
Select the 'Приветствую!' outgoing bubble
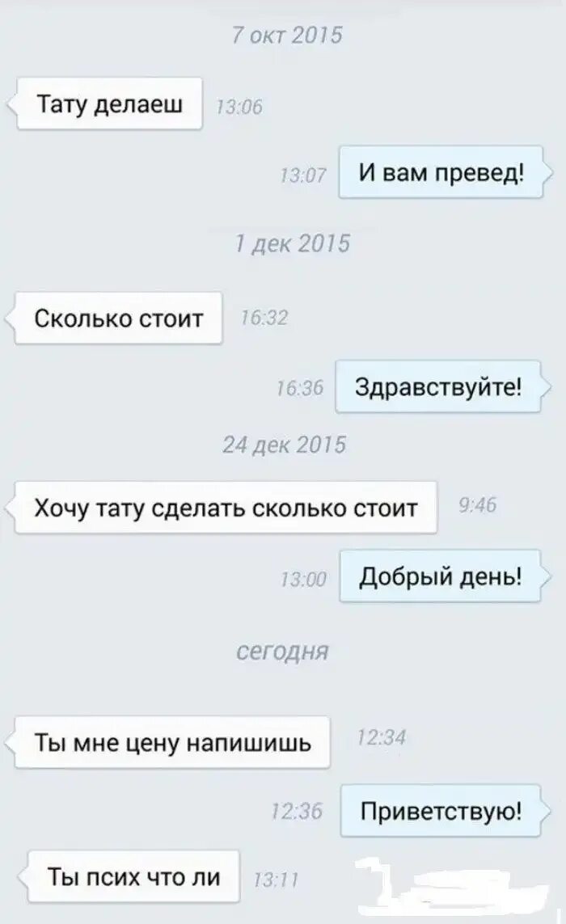441,810
